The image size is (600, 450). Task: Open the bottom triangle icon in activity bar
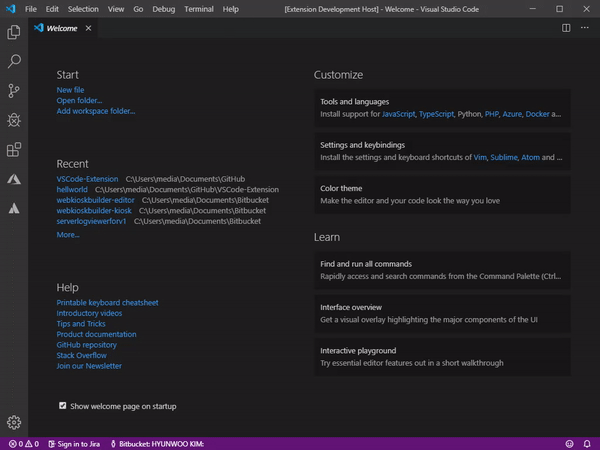[x=14, y=209]
